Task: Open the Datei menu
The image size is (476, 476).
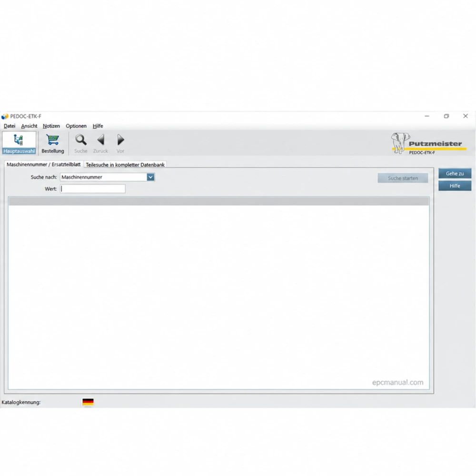Action: pos(10,126)
